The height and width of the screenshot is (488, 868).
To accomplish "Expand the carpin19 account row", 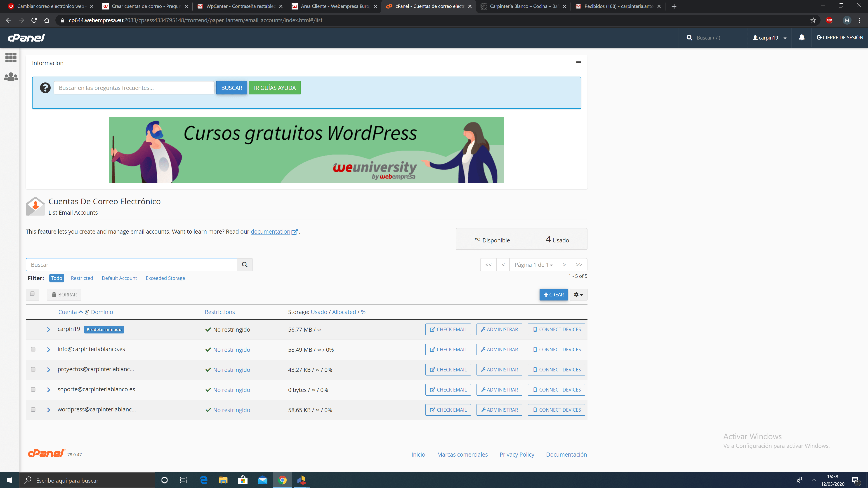I will coord(49,329).
